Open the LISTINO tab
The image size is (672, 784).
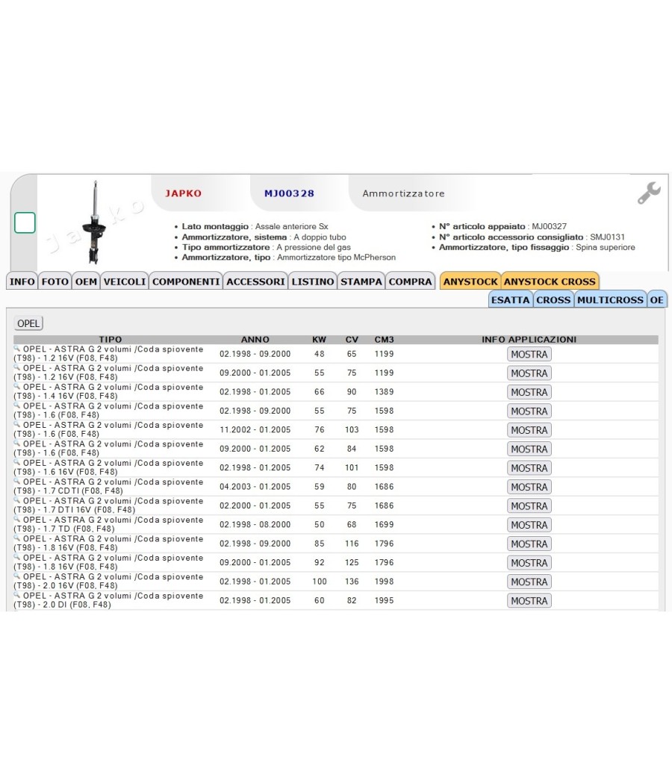tap(313, 281)
